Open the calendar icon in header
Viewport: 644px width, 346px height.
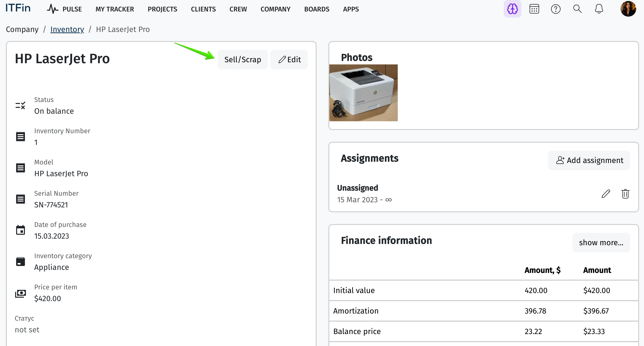coord(534,9)
